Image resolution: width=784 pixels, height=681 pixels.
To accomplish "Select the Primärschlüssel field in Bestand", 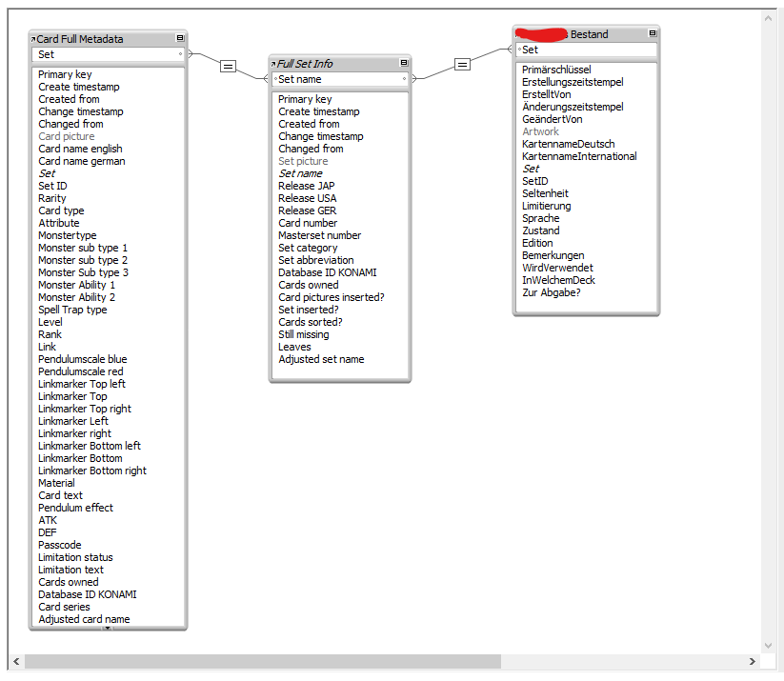I will [x=556, y=70].
